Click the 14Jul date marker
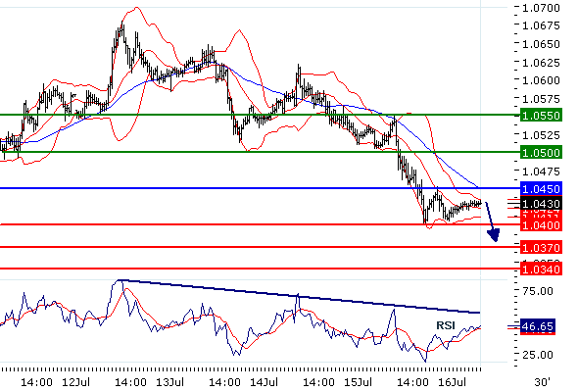Image resolution: width=578 pixels, height=392 pixels. coord(264,382)
